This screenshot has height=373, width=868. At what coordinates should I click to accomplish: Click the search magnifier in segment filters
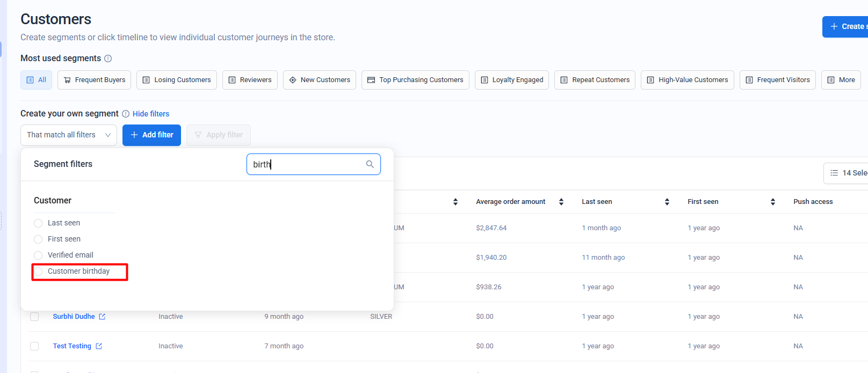[x=370, y=164]
